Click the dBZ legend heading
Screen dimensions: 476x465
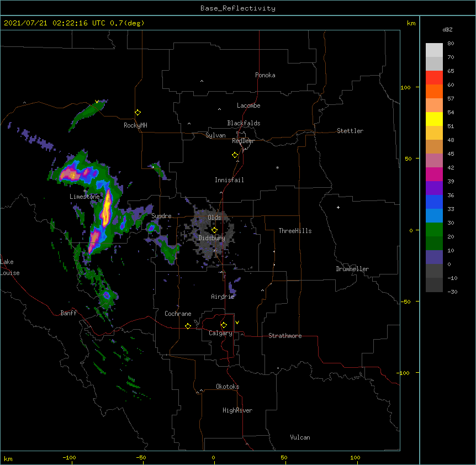(x=447, y=29)
